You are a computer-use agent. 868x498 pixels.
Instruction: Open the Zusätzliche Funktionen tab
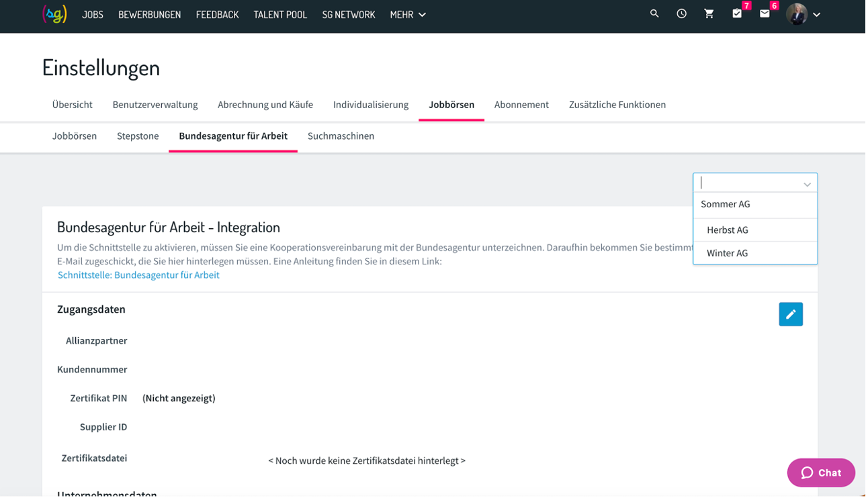(x=617, y=105)
